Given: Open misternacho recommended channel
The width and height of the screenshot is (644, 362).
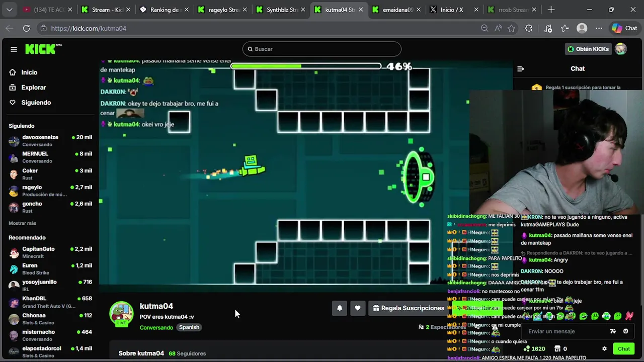Looking at the screenshot, I should point(50,335).
